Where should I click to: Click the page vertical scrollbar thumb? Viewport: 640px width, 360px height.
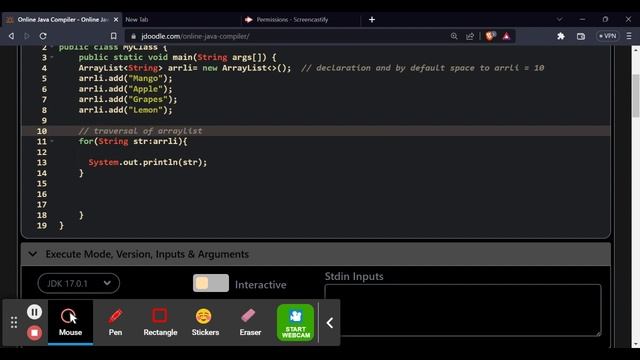pos(636,96)
